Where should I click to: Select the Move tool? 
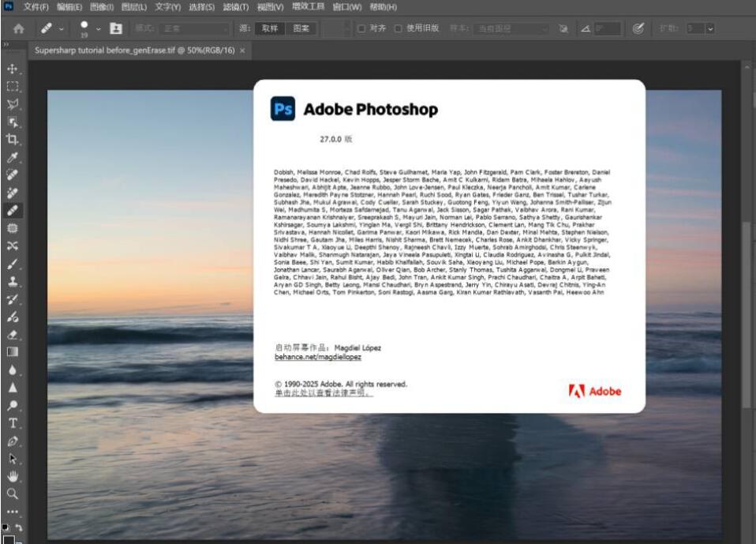(13, 69)
